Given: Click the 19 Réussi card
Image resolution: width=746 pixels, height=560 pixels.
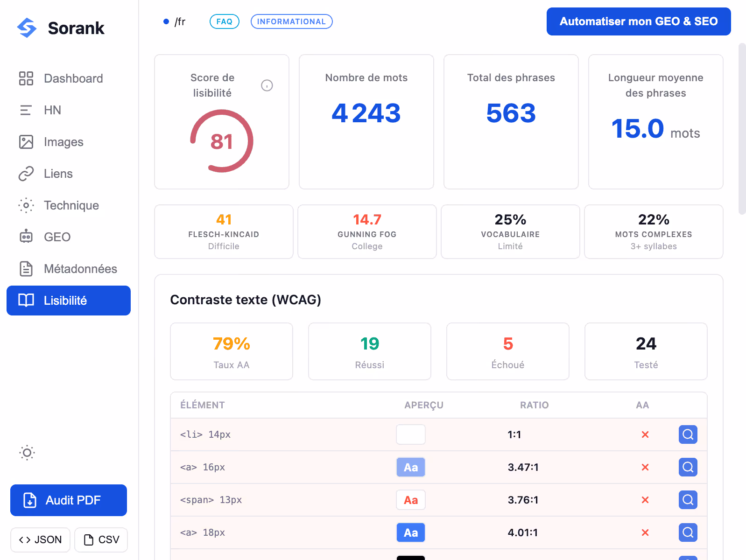Looking at the screenshot, I should point(370,351).
